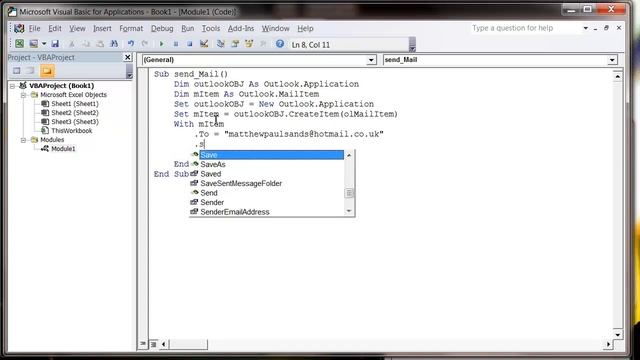Viewport: 640px width, 360px height.
Task: Collapse the VBAProject (Book1) tree node
Action: (13, 86)
